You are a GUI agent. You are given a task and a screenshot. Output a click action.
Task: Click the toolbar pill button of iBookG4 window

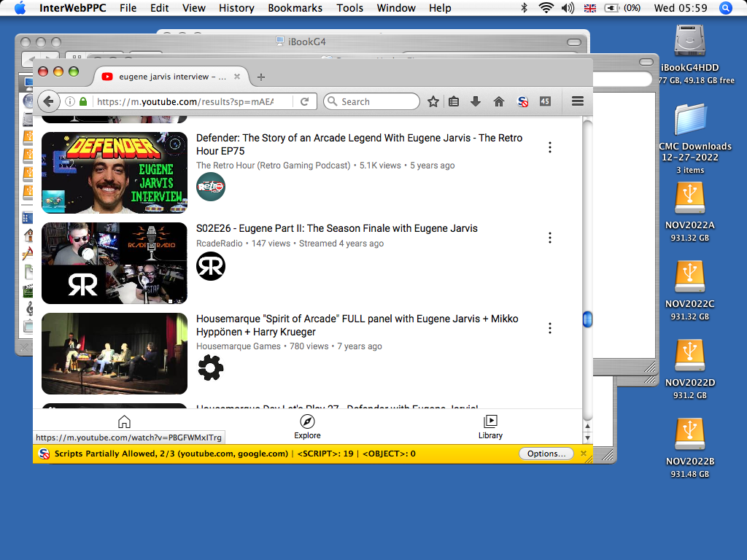point(574,42)
